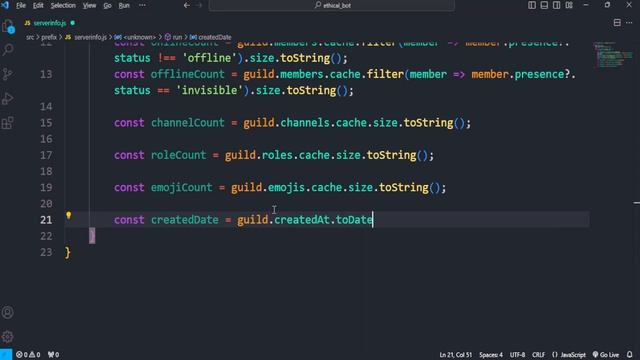Open the notifications bell
Screen dimensions: 640x360
click(x=629, y=355)
